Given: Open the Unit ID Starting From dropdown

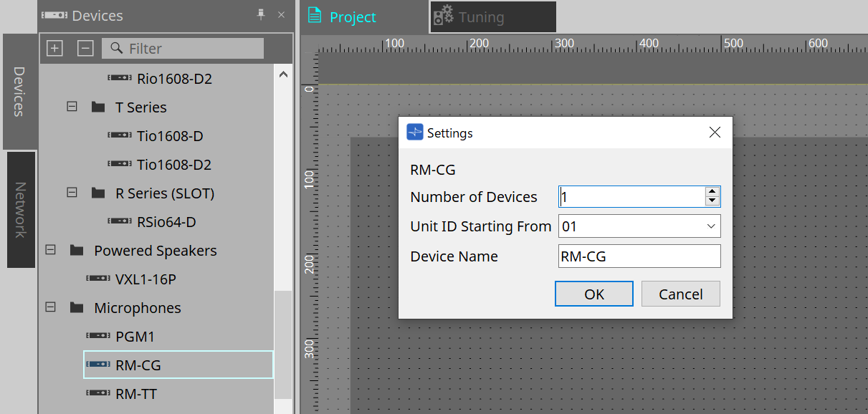Looking at the screenshot, I should (710, 226).
